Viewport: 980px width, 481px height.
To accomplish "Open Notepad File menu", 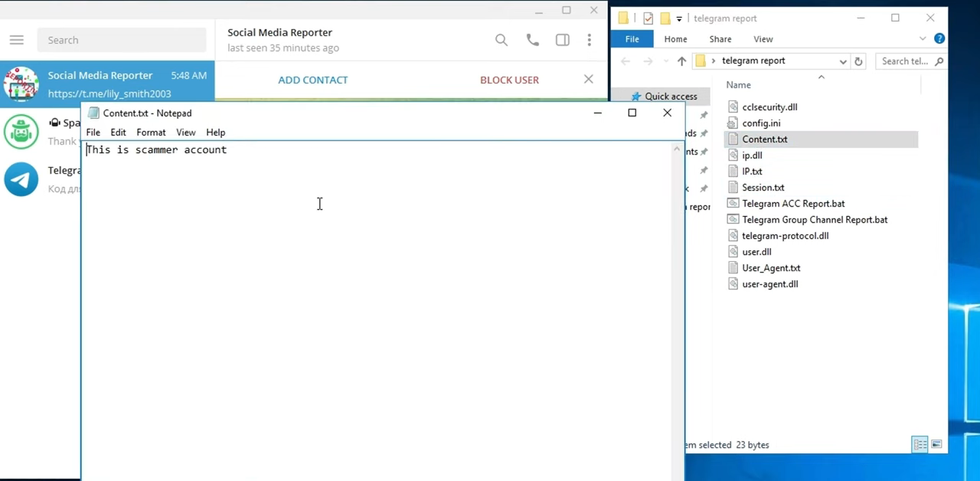I will click(93, 133).
